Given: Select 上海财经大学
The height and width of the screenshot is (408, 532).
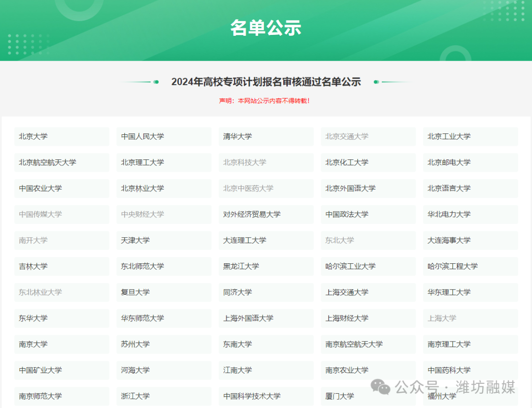Looking at the screenshot, I should (x=368, y=318).
